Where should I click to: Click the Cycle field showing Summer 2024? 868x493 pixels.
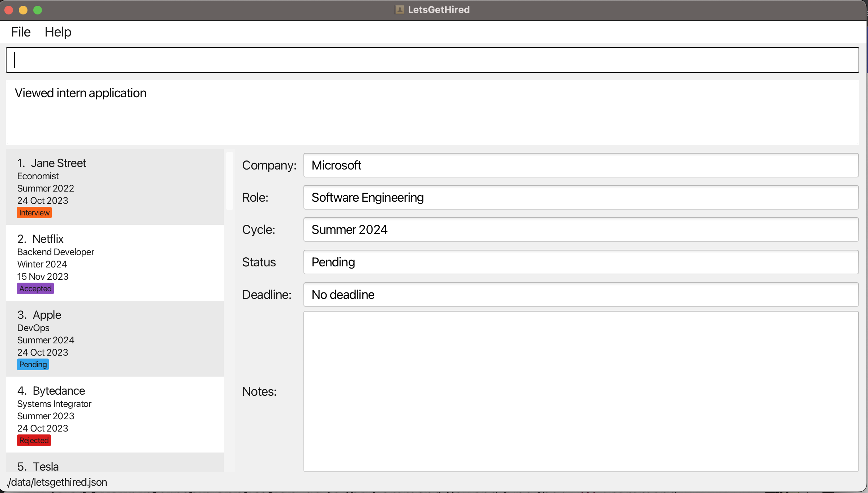pyautogui.click(x=581, y=230)
